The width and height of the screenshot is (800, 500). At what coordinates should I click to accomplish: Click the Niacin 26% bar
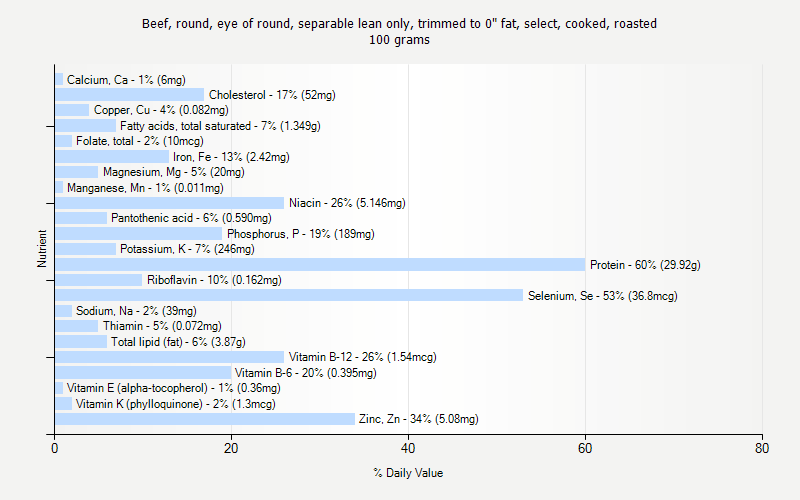click(x=170, y=203)
